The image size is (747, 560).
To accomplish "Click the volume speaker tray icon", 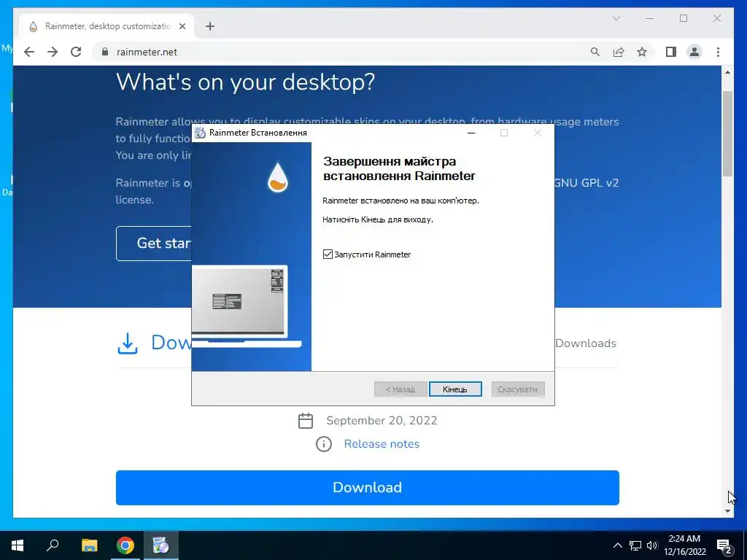I will pos(652,545).
